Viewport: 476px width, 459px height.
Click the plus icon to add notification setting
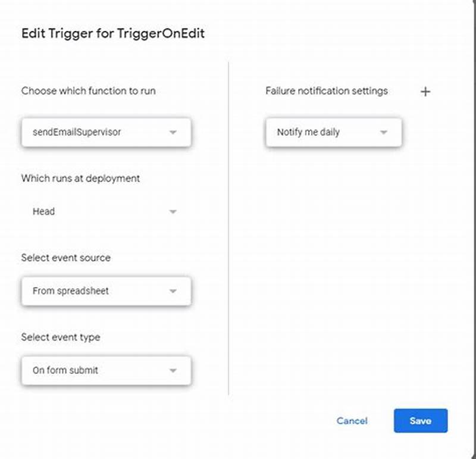pos(425,91)
